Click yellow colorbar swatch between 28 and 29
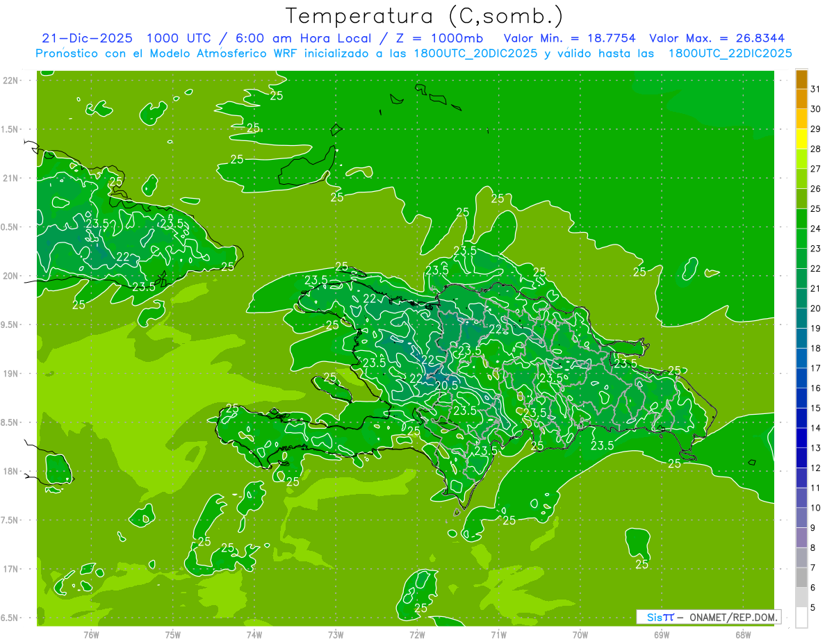Image resolution: width=834 pixels, height=644 pixels. (801, 139)
